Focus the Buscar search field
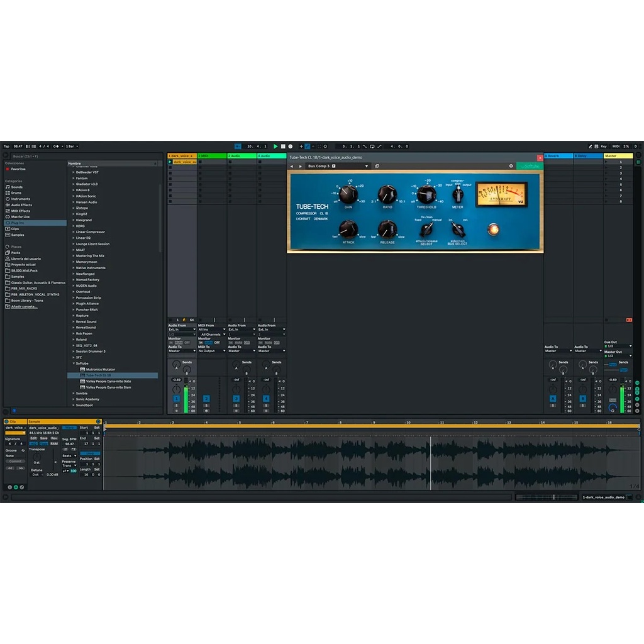Screen dimensions: 644x644 86,156
